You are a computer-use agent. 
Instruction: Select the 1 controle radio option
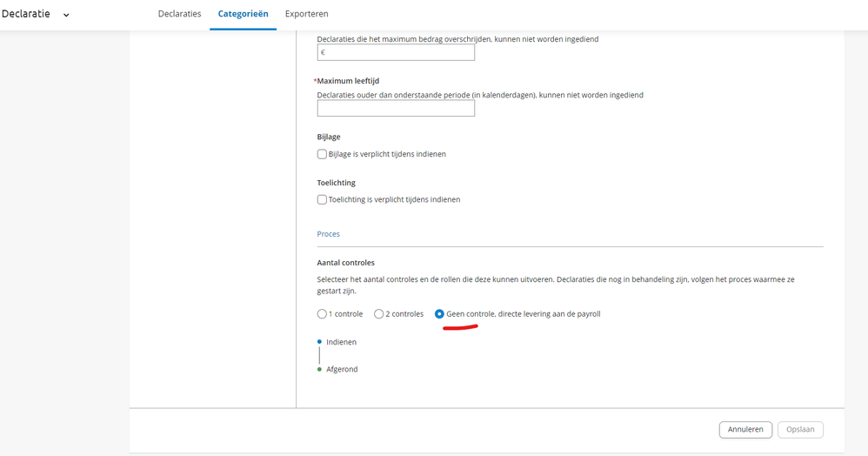pos(322,314)
